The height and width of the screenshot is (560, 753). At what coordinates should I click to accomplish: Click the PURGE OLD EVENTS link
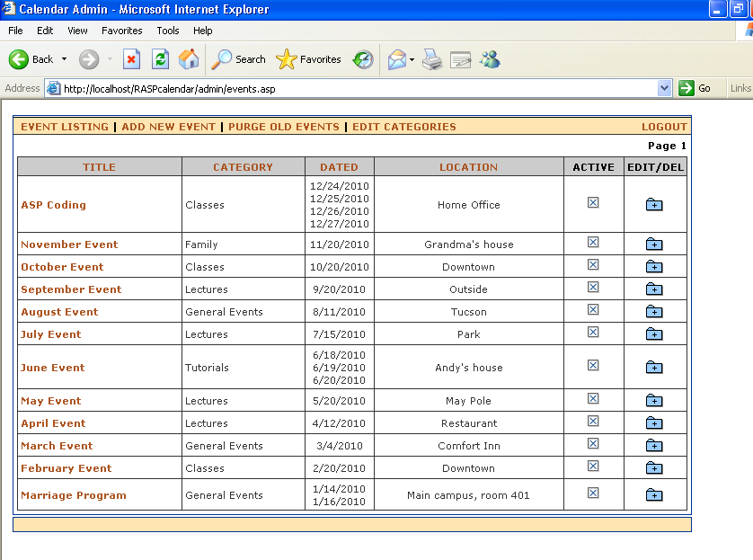click(284, 127)
